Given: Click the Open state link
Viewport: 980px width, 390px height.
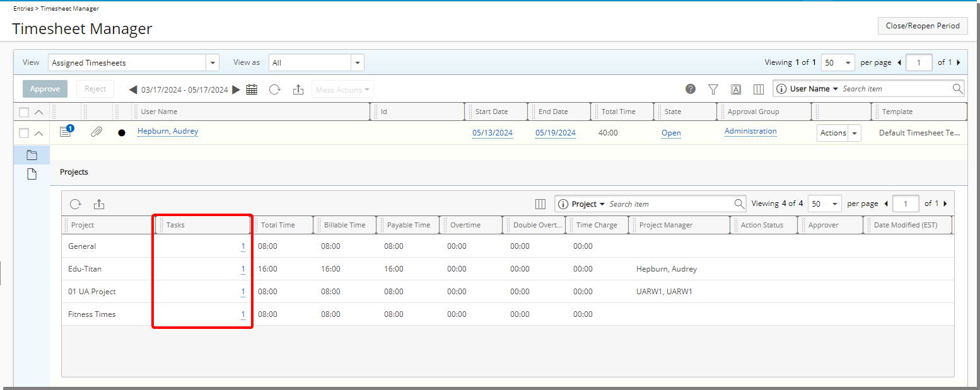Looking at the screenshot, I should click(671, 133).
